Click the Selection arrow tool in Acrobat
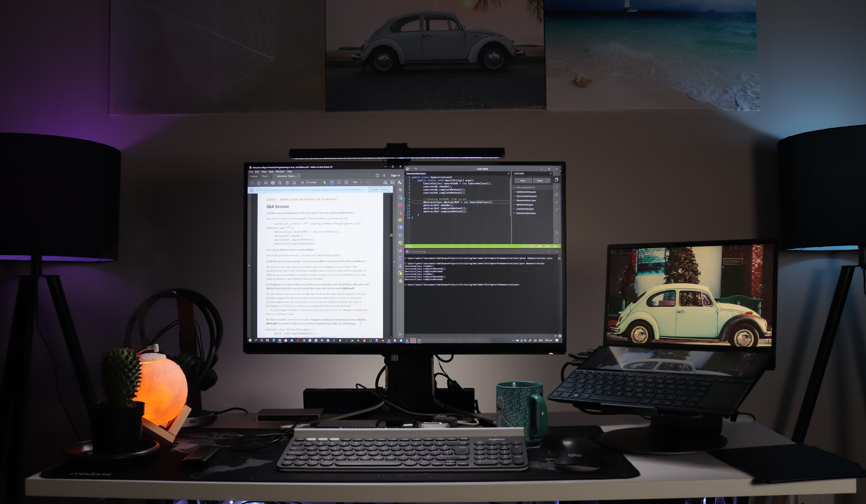866x504 pixels. [x=324, y=182]
